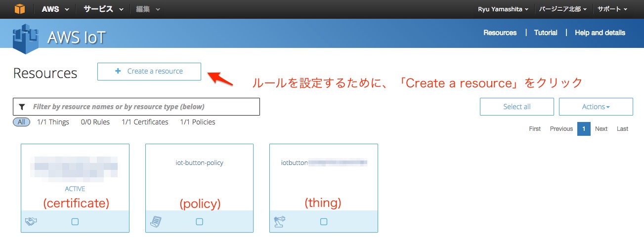
Task: Click the Create a resource button
Action: (x=149, y=71)
